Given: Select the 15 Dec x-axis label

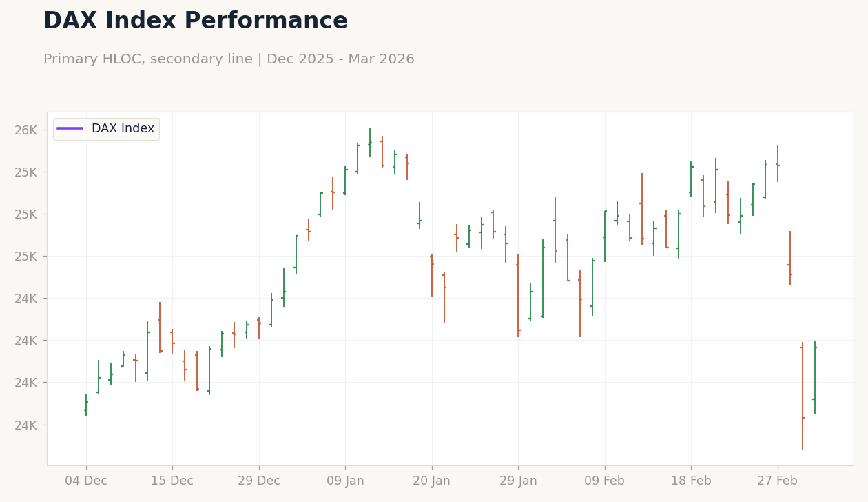Looking at the screenshot, I should [172, 481].
